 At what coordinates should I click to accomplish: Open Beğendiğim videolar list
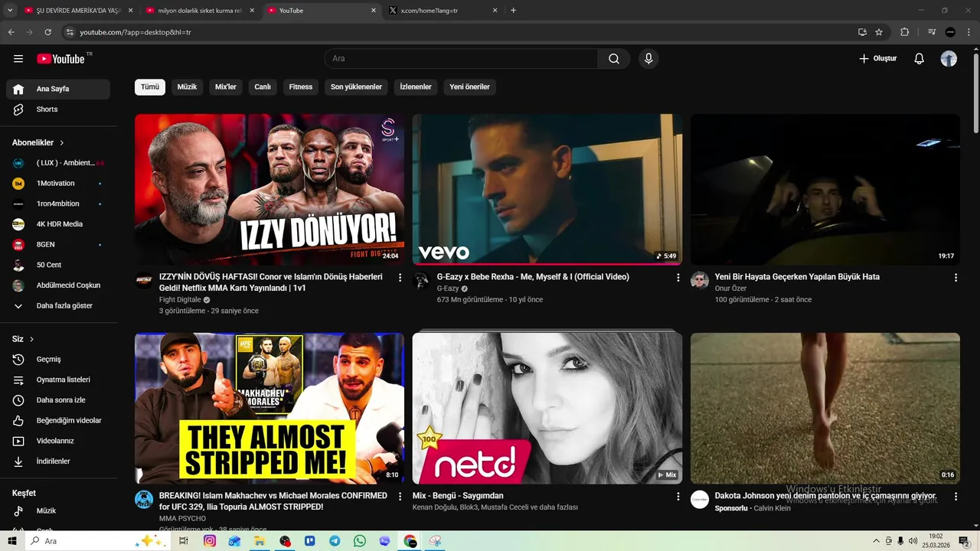coord(58,421)
